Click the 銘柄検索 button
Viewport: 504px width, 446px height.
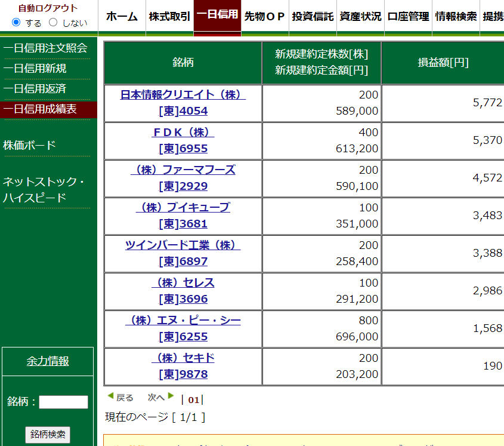[x=48, y=435]
